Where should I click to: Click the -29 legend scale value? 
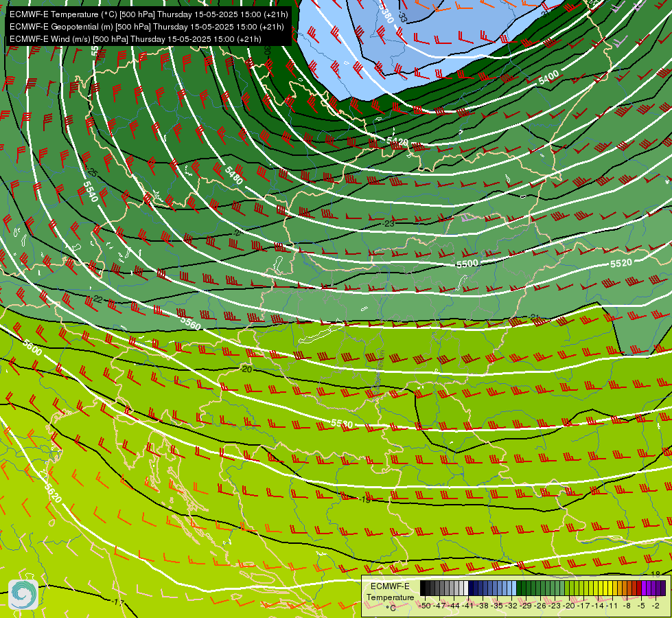pos(526,606)
